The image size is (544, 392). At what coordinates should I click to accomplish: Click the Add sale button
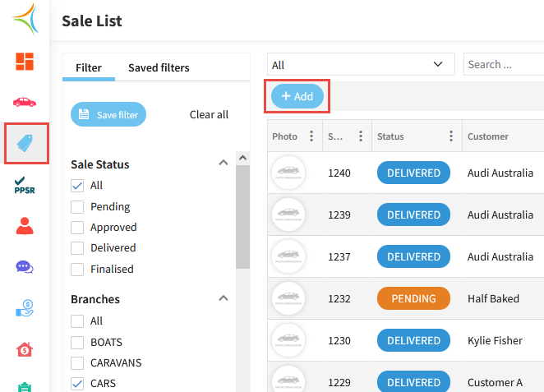(x=297, y=96)
